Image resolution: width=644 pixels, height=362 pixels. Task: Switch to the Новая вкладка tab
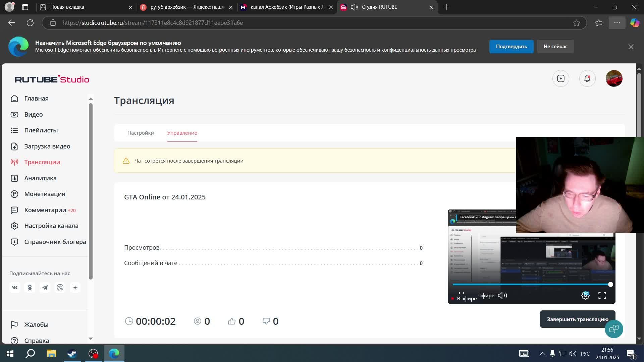(86, 7)
